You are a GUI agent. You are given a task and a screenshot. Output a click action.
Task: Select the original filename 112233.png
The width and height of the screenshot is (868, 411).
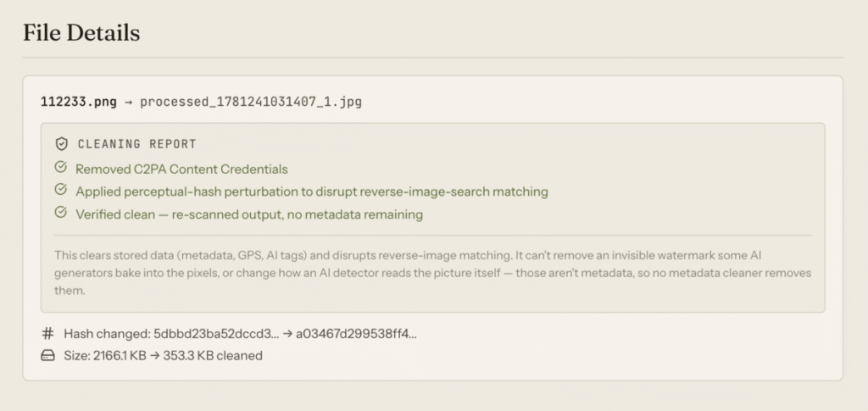[79, 102]
